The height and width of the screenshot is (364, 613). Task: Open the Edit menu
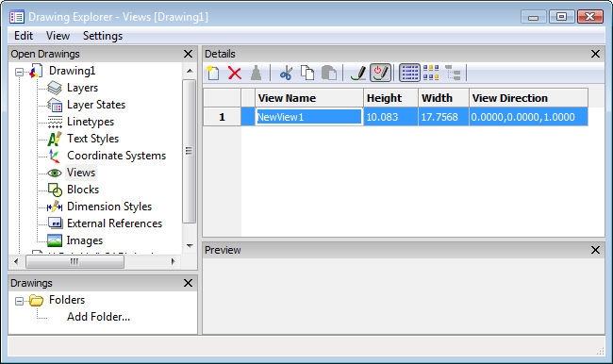(x=24, y=36)
